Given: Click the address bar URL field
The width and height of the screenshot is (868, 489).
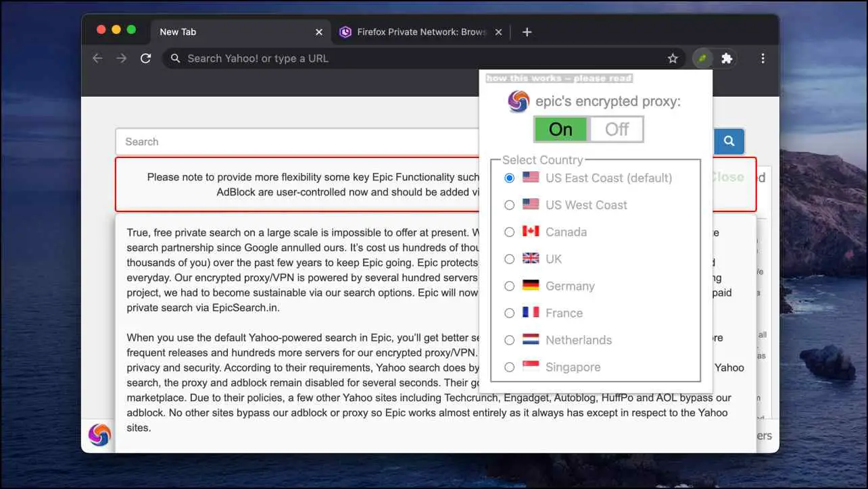Looking at the screenshot, I should coord(423,59).
